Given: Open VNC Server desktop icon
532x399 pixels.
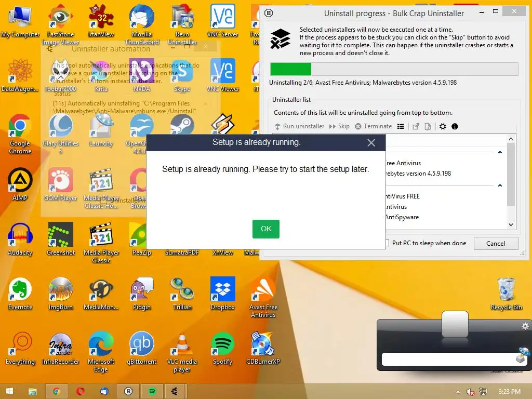Looking at the screenshot, I should [222, 21].
